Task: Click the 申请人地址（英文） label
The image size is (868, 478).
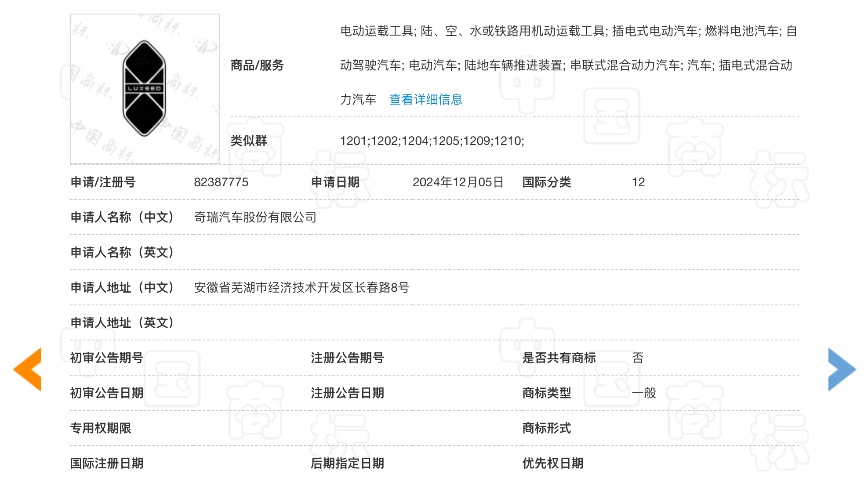Action: [123, 323]
